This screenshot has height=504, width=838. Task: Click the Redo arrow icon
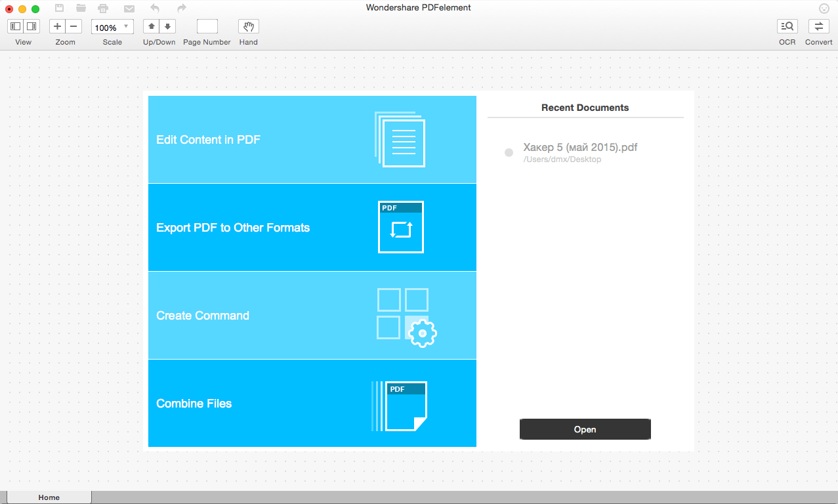coord(182,8)
